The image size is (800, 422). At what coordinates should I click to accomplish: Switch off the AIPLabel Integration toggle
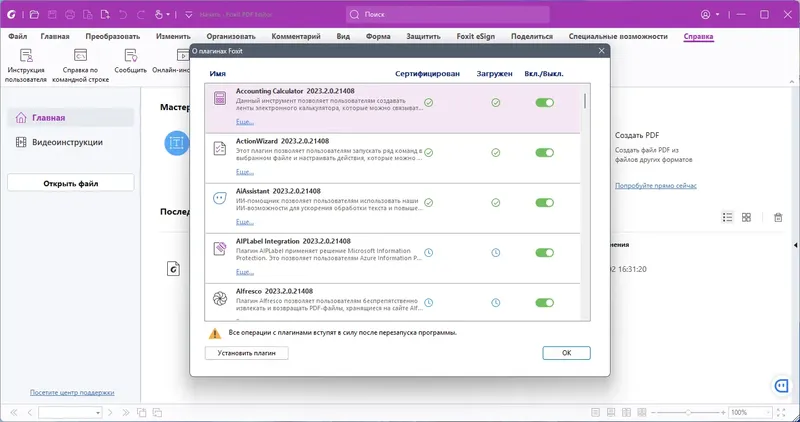point(544,253)
